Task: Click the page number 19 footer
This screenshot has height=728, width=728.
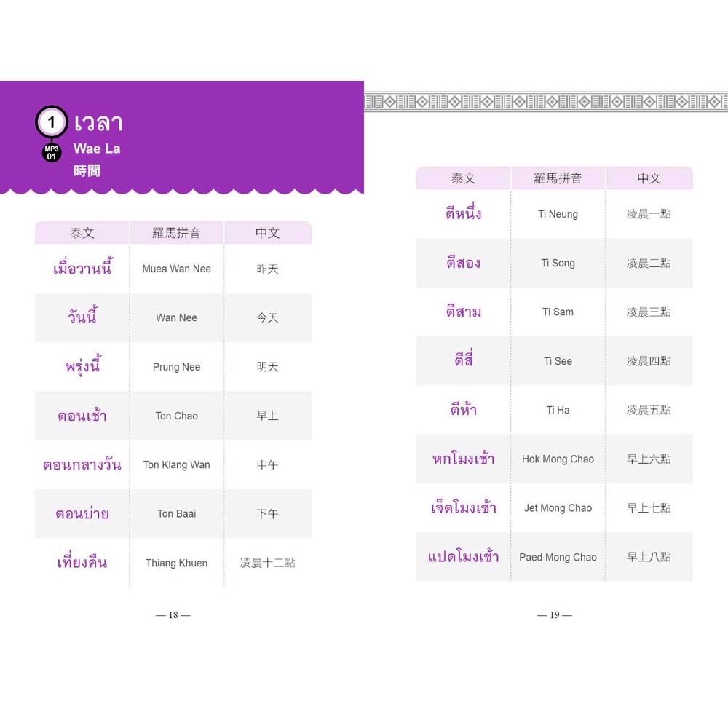Action: [x=555, y=615]
